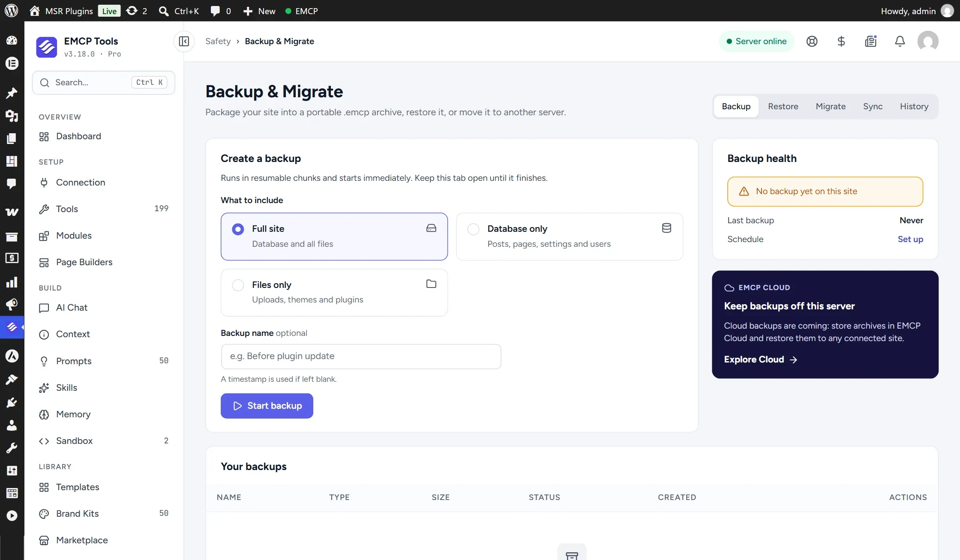Open WordPress Dashboard gauge icon

(x=12, y=40)
